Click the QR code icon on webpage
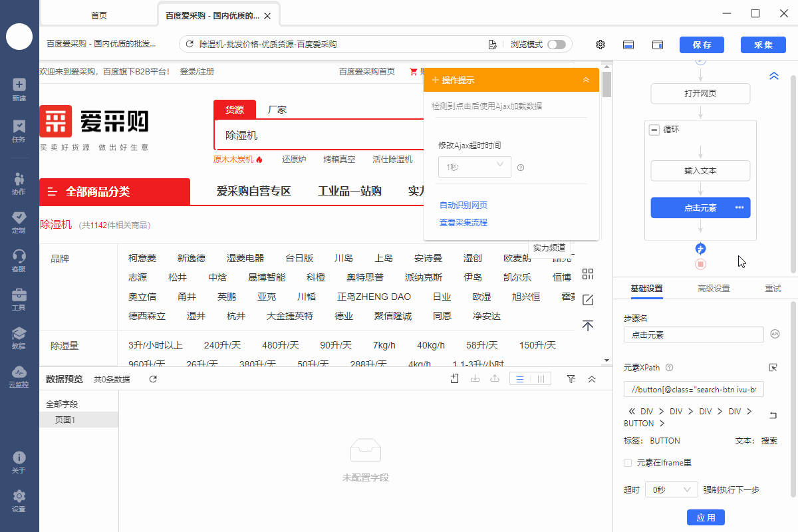This screenshot has width=798, height=532. coord(588,274)
